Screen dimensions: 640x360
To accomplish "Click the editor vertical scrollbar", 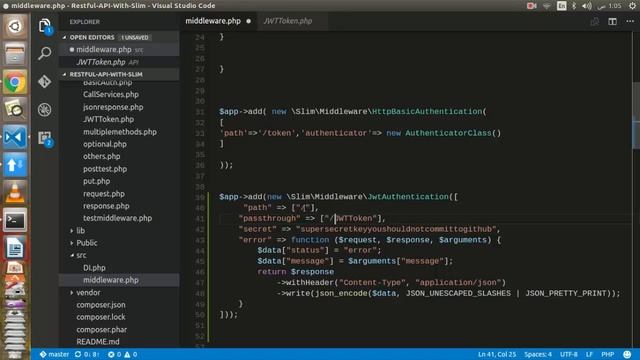I will (636, 116).
